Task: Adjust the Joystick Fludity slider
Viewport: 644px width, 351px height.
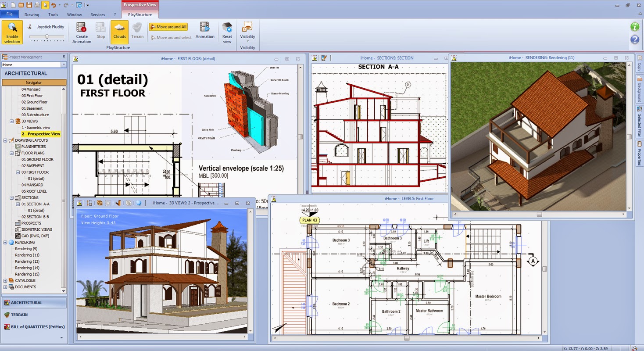Action: [47, 37]
